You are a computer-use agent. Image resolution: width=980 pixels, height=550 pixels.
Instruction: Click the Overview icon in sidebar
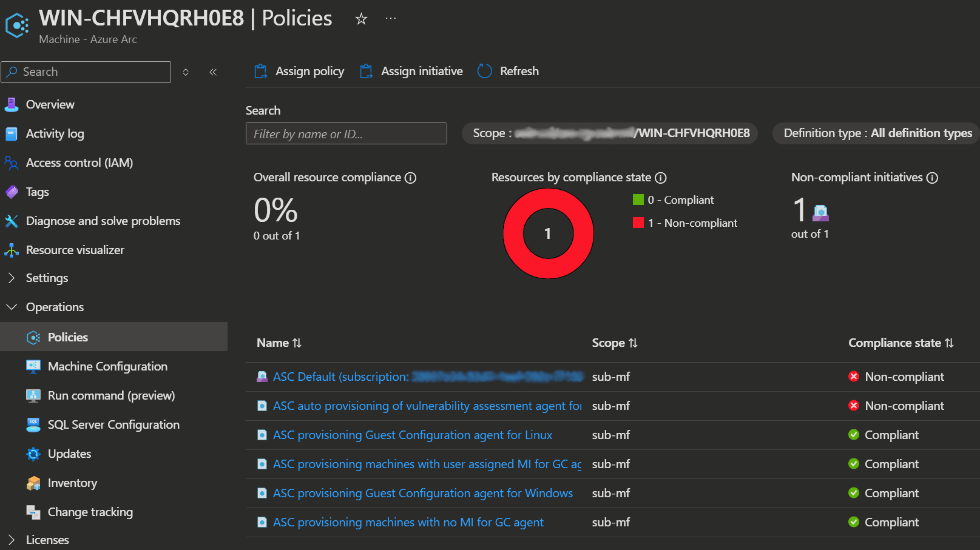(12, 104)
